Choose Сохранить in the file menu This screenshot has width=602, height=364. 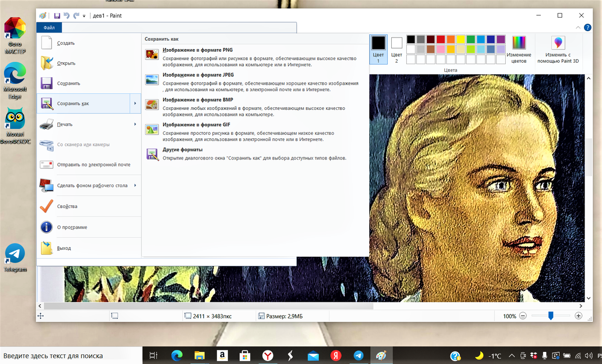coord(89,83)
